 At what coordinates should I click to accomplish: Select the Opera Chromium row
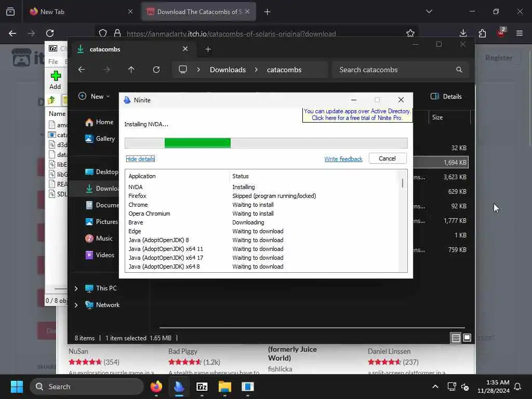pos(261,214)
